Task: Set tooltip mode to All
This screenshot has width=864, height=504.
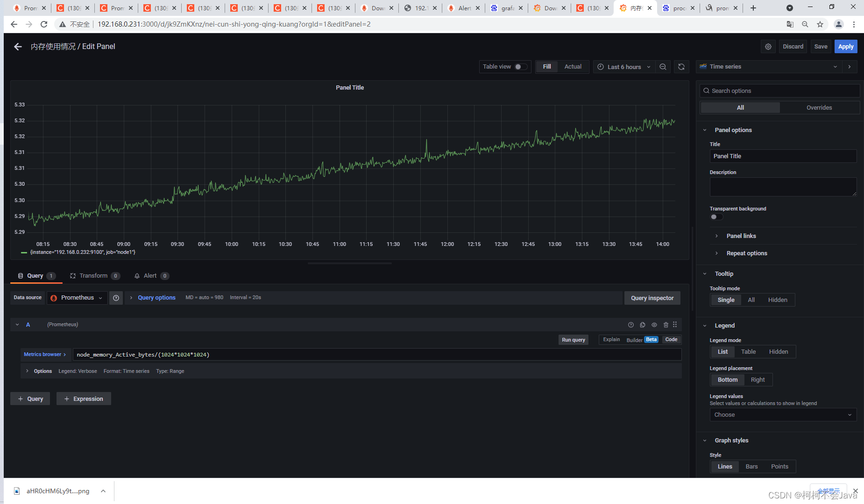Action: (x=751, y=300)
